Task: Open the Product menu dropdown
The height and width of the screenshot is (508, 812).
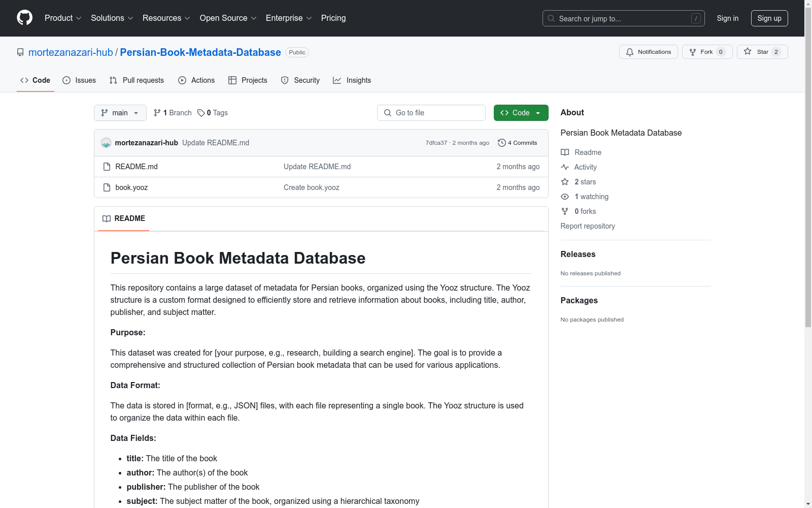Action: [x=63, y=18]
